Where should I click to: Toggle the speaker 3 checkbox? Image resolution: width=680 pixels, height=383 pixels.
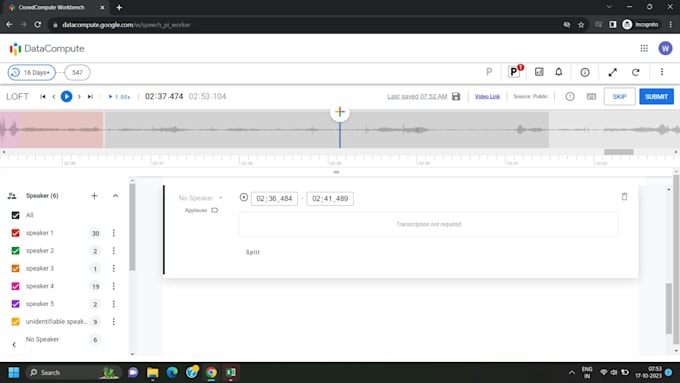click(x=16, y=268)
